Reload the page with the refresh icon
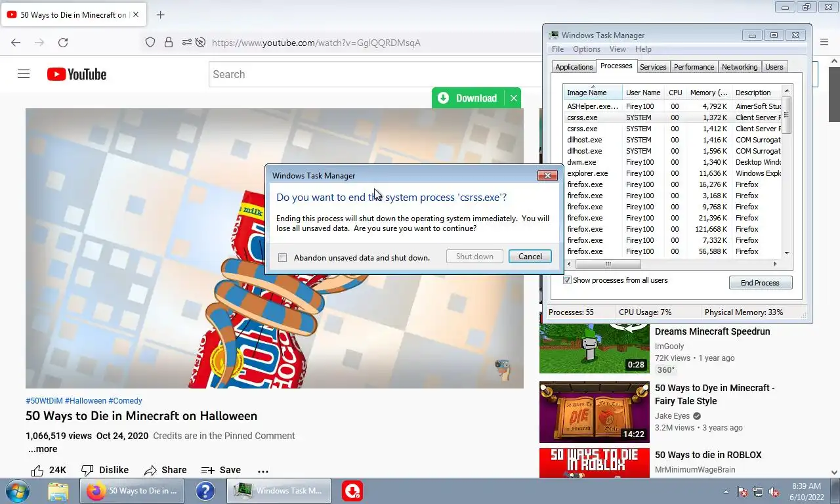Viewport: 840px width, 504px height. tap(63, 43)
